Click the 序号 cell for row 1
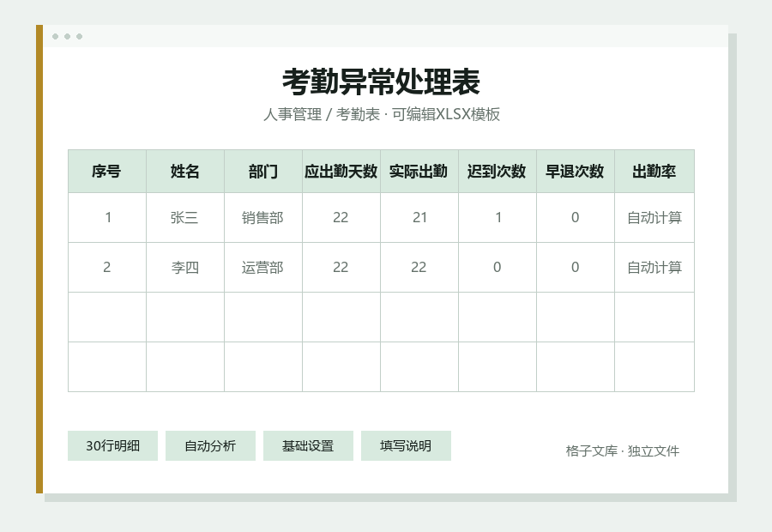This screenshot has height=532, width=772. (x=107, y=217)
